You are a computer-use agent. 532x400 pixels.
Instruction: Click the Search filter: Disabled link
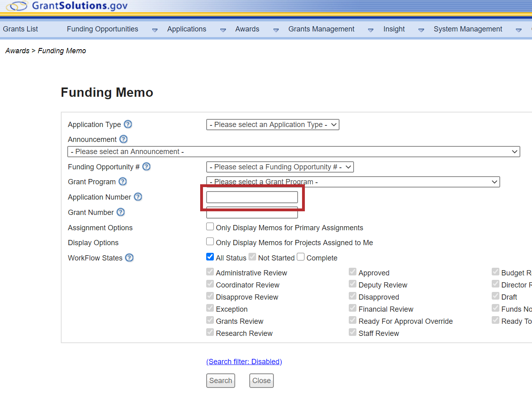(244, 362)
